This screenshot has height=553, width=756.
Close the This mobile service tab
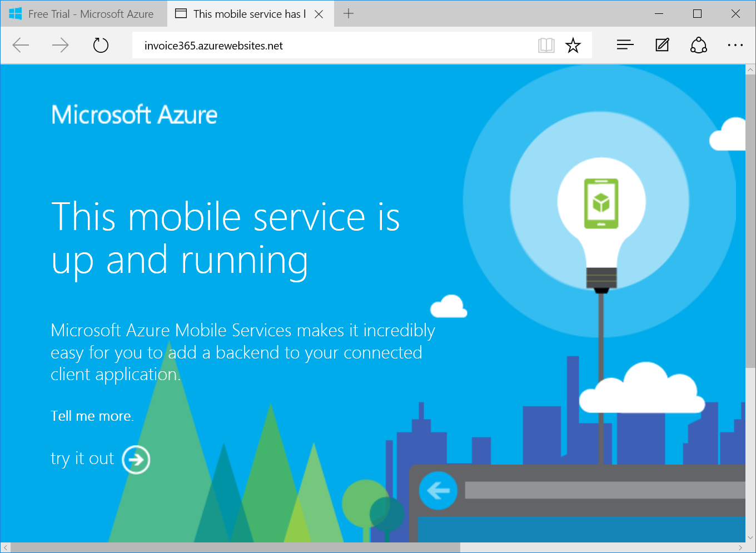(x=319, y=14)
